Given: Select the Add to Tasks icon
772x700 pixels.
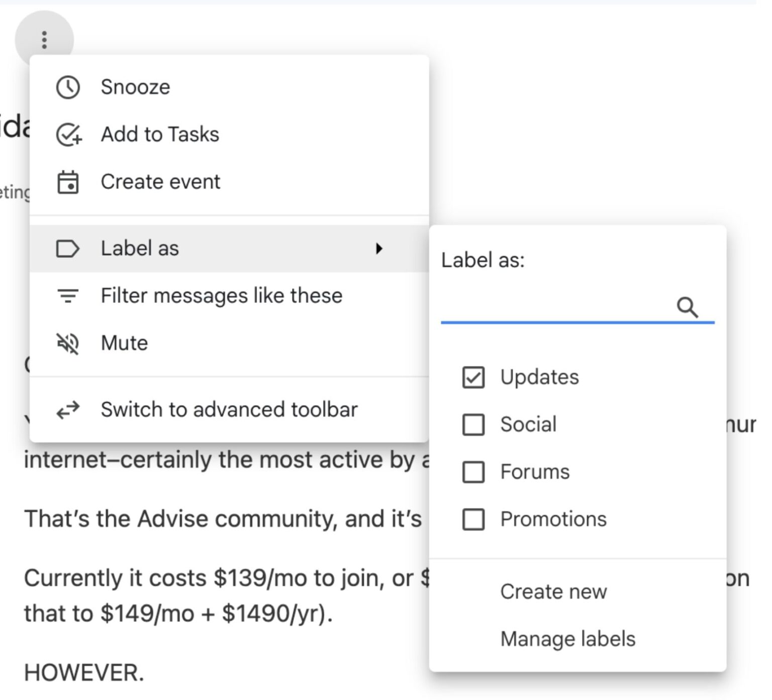Looking at the screenshot, I should click(x=69, y=134).
